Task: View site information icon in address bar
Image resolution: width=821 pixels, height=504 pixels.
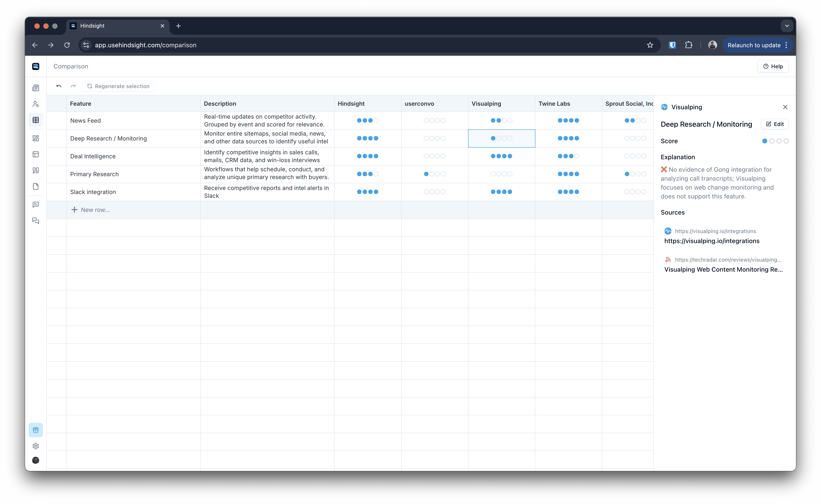Action: pyautogui.click(x=86, y=45)
